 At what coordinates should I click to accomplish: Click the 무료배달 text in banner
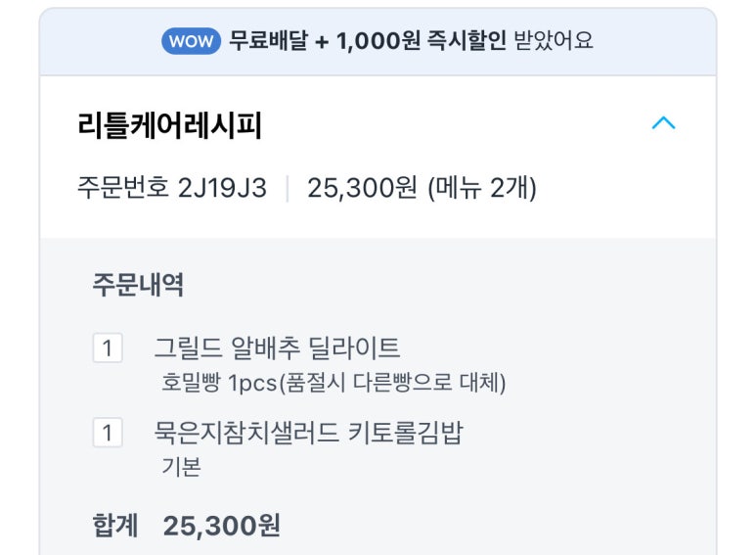269,41
